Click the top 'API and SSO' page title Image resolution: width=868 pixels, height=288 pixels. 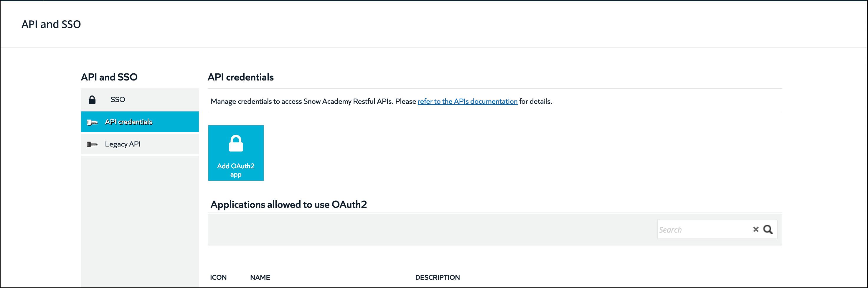pos(51,24)
